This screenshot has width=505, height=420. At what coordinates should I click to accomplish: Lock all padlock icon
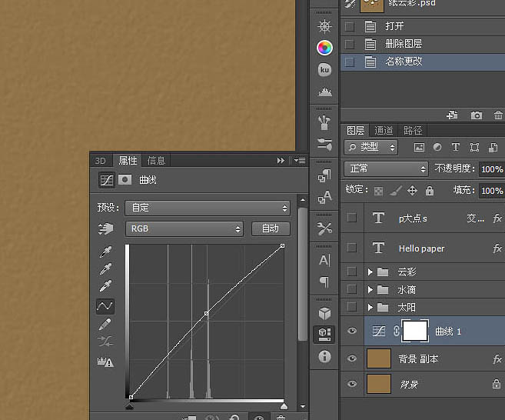[430, 191]
